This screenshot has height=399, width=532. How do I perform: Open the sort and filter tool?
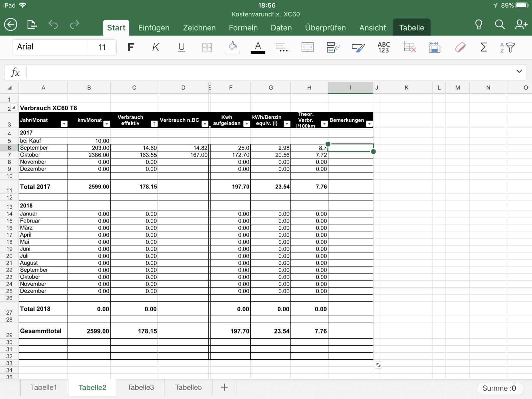pyautogui.click(x=507, y=48)
